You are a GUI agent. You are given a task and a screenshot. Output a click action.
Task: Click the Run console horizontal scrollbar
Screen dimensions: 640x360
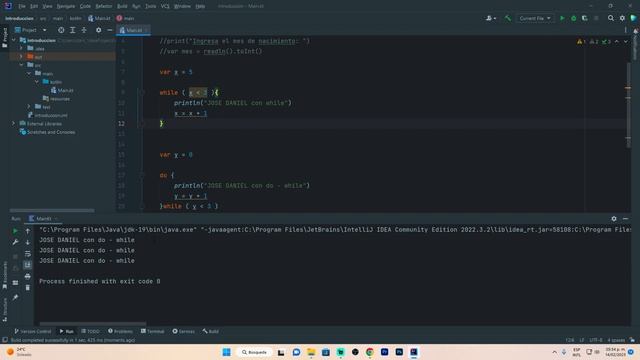click(93, 324)
